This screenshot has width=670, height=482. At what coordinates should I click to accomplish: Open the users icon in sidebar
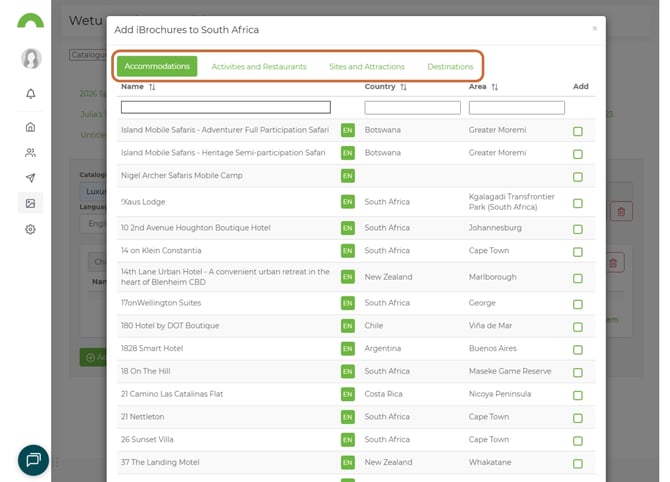pyautogui.click(x=31, y=153)
